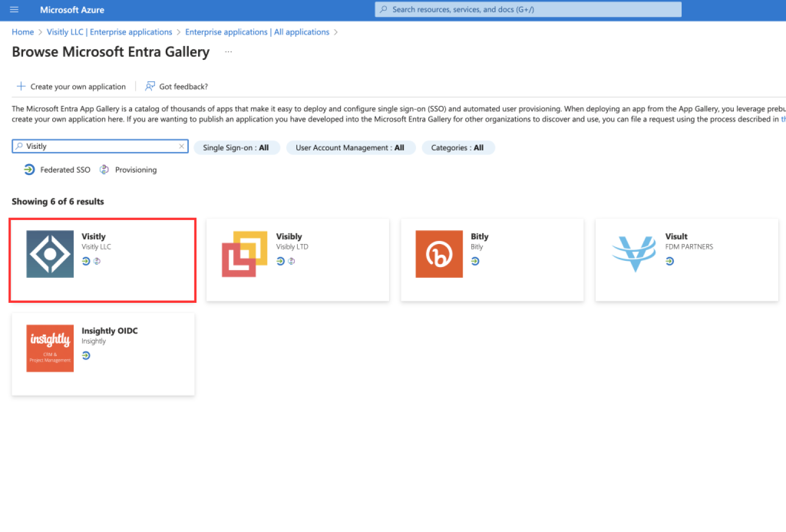This screenshot has width=786, height=532.
Task: Click the Federated SSO legend label
Action: [65, 170]
